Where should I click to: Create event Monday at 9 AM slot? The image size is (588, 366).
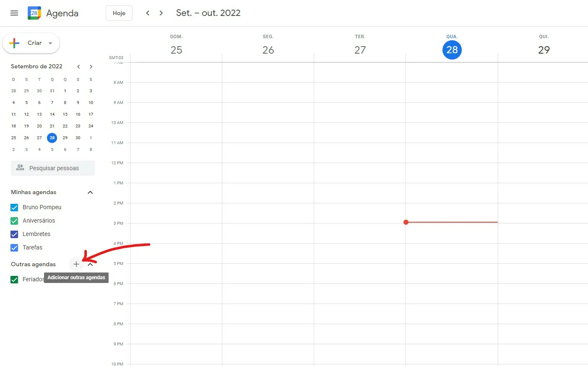(268, 112)
